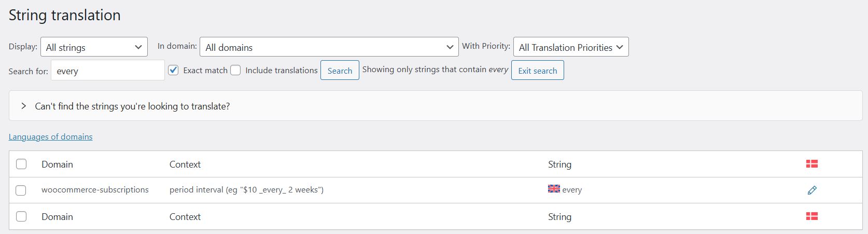
Task: Open the Display 'All strings' dropdown
Action: pyautogui.click(x=94, y=47)
